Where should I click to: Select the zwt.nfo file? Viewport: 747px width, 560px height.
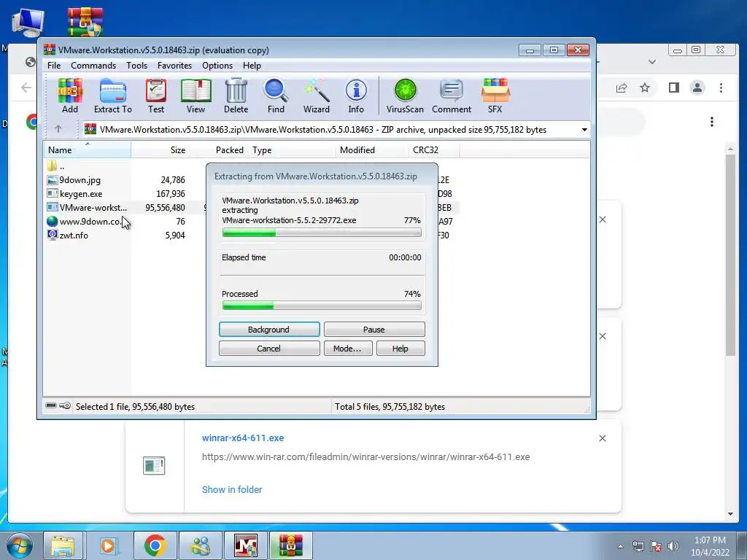click(x=67, y=236)
